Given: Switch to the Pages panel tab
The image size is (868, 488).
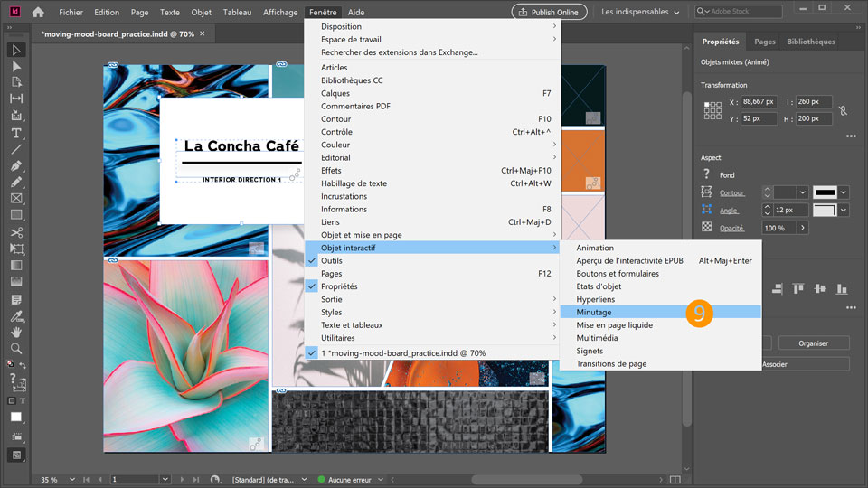Looking at the screenshot, I should click(x=765, y=42).
